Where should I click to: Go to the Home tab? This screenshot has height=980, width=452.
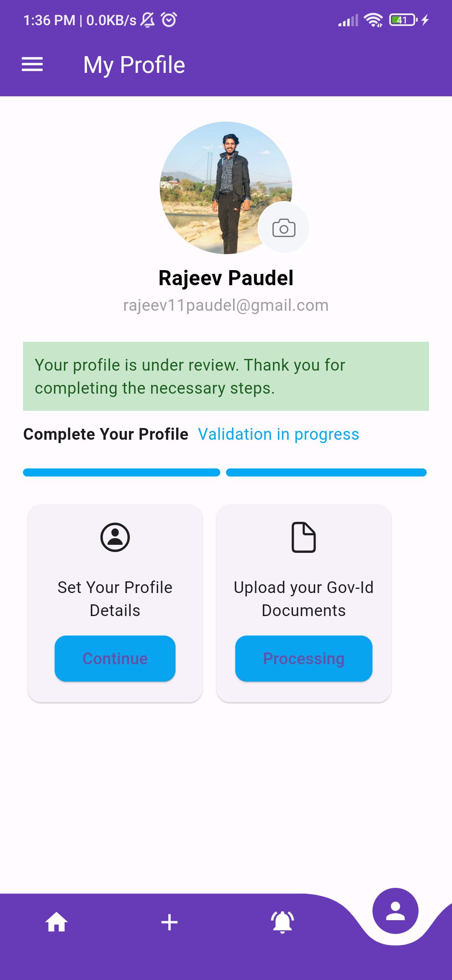(56, 922)
